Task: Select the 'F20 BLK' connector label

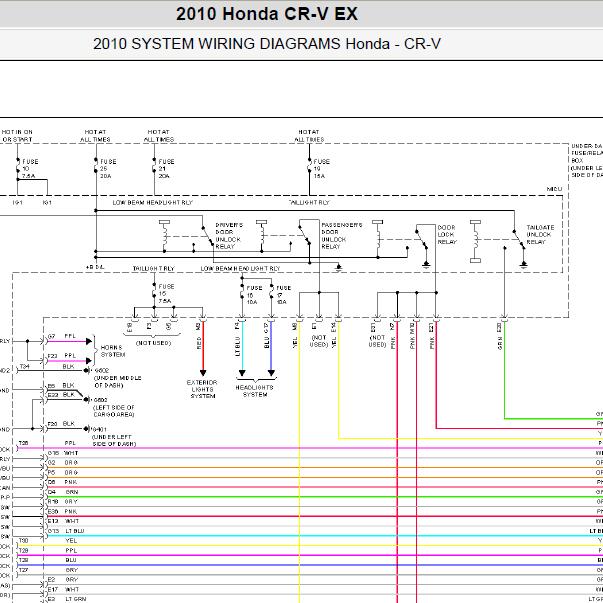Action: coord(61,424)
